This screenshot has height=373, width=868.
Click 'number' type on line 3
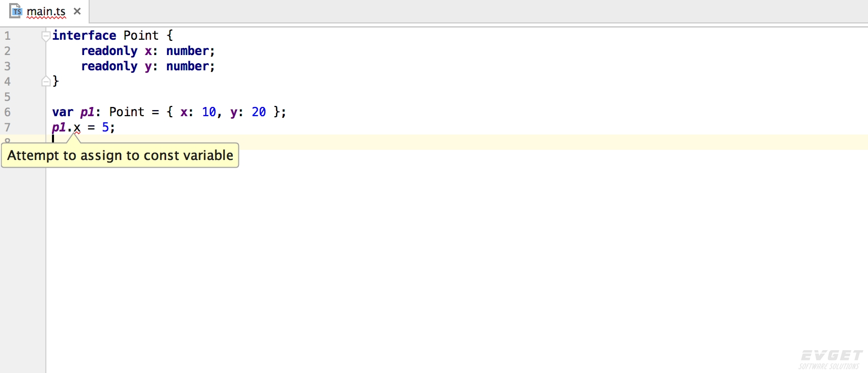[x=187, y=66]
